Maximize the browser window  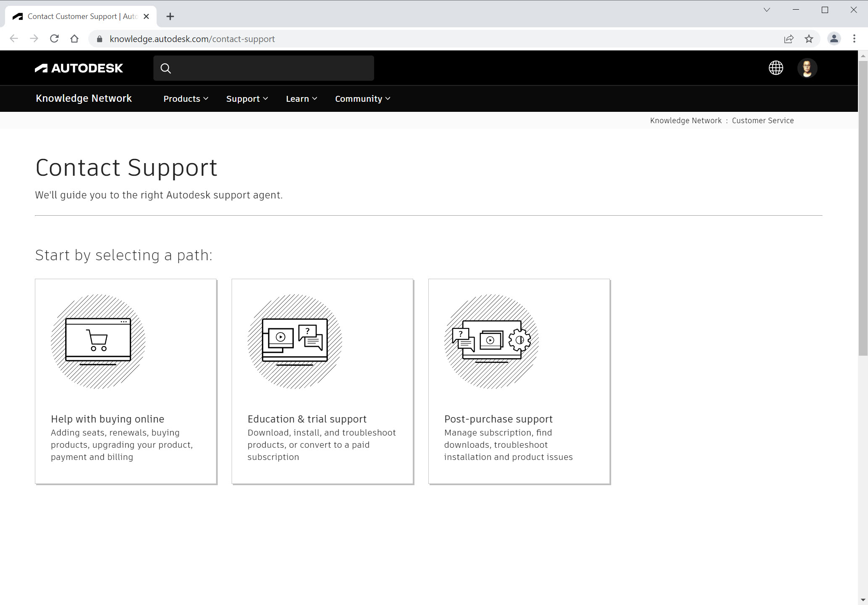point(825,10)
